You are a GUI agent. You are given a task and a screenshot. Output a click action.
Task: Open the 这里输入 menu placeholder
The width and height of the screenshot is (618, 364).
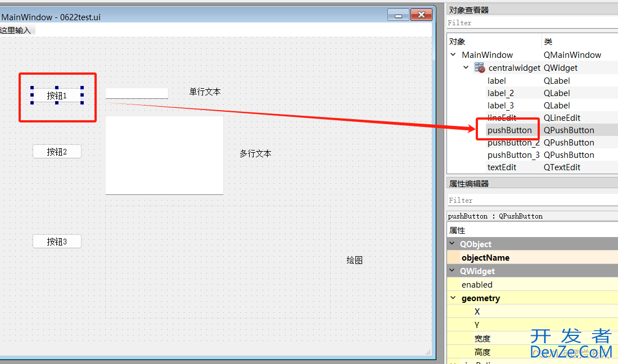16,30
